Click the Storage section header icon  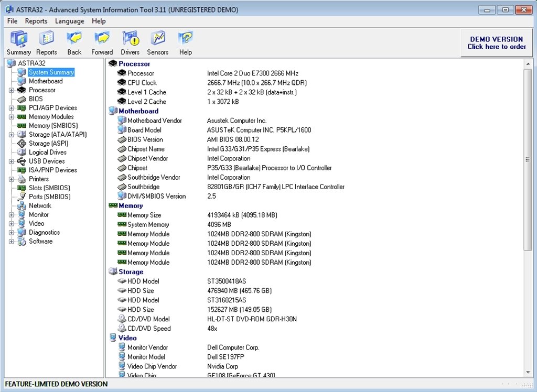(x=113, y=271)
